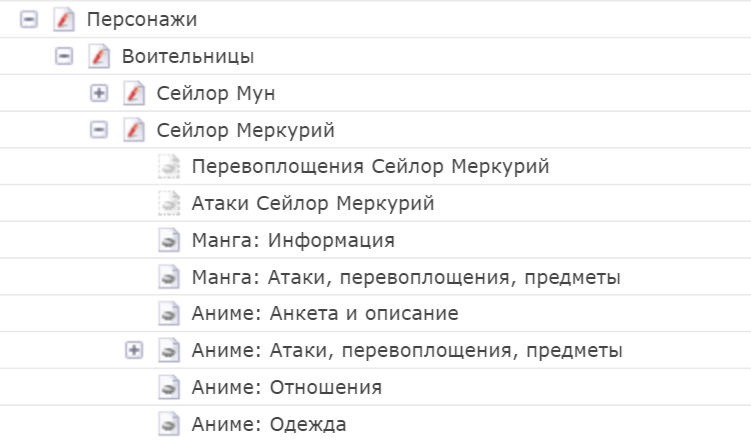Open Аниме: Анкета и описание
The width and height of the screenshot is (751, 441).
pos(324,314)
